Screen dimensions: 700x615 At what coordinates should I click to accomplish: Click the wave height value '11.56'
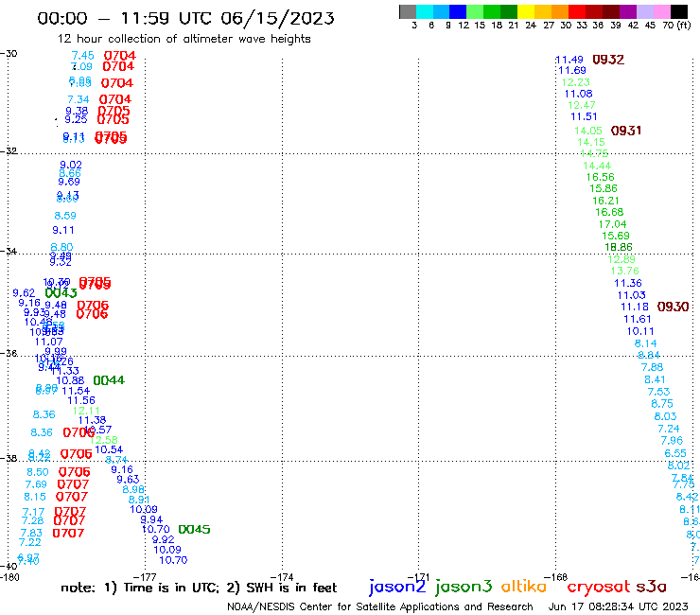(x=81, y=400)
